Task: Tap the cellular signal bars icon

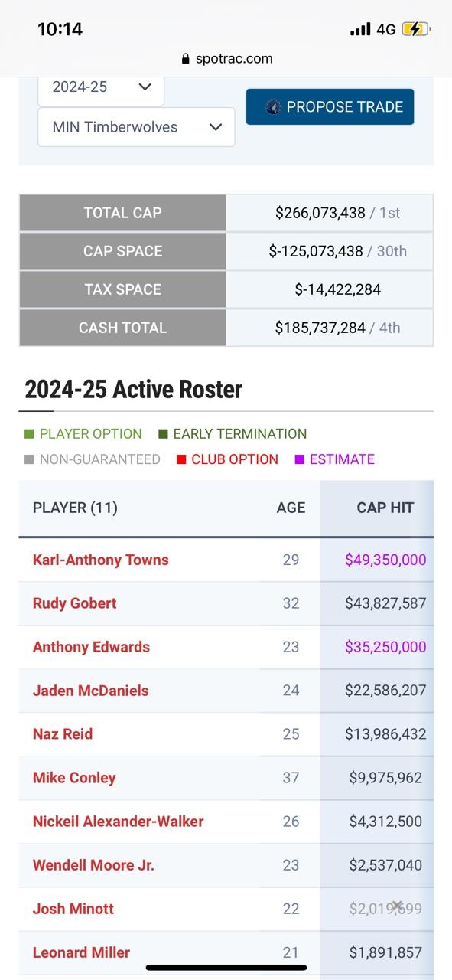Action: tap(360, 30)
